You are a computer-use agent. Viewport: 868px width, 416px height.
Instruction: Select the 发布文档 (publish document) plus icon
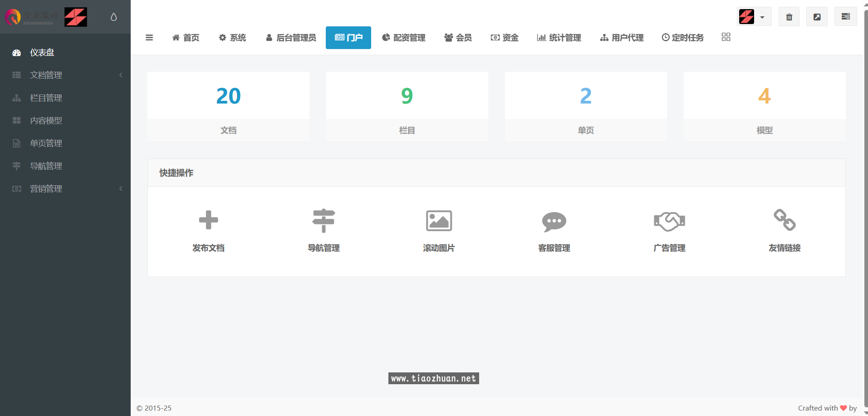(x=208, y=220)
